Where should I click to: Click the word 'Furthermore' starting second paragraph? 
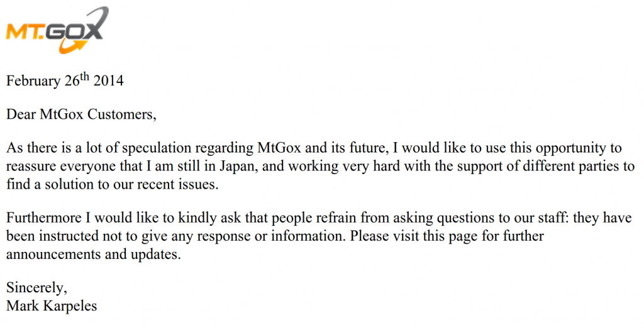pos(44,218)
